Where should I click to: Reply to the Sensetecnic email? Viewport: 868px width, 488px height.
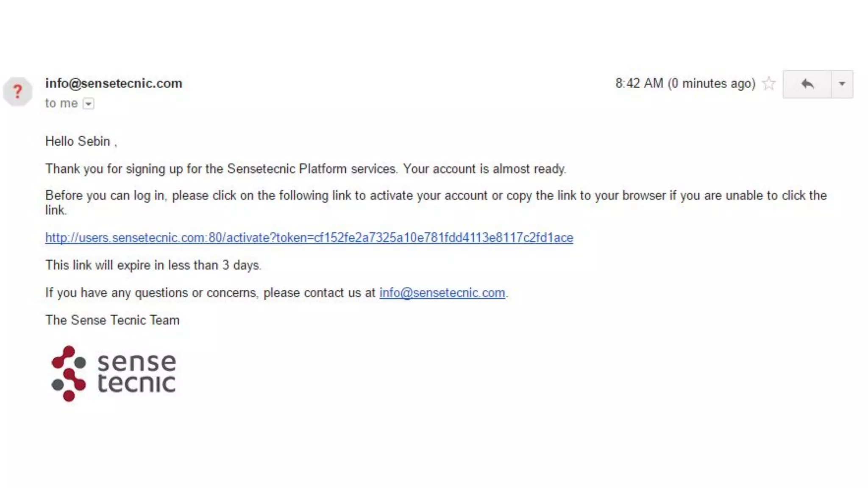tap(807, 84)
